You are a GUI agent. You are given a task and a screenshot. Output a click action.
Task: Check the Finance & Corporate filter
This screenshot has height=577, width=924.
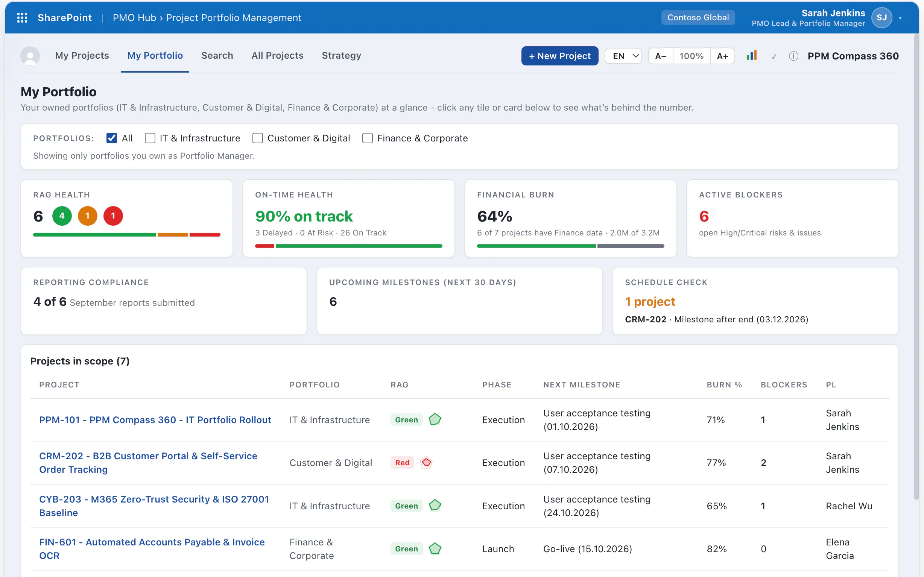click(x=367, y=138)
